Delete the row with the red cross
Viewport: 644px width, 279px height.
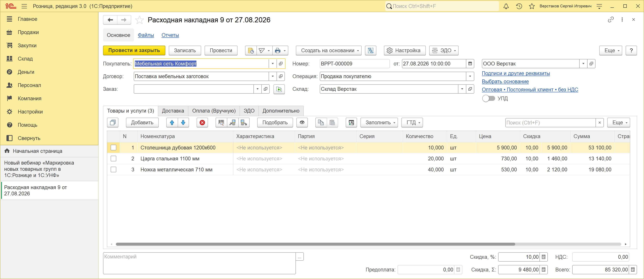[202, 123]
